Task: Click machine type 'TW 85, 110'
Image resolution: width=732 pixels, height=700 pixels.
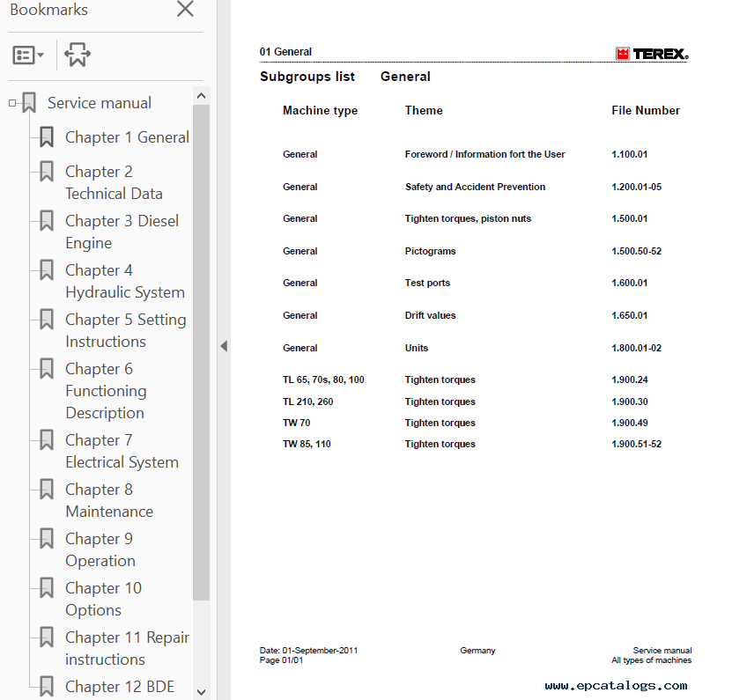Action: [x=307, y=445]
